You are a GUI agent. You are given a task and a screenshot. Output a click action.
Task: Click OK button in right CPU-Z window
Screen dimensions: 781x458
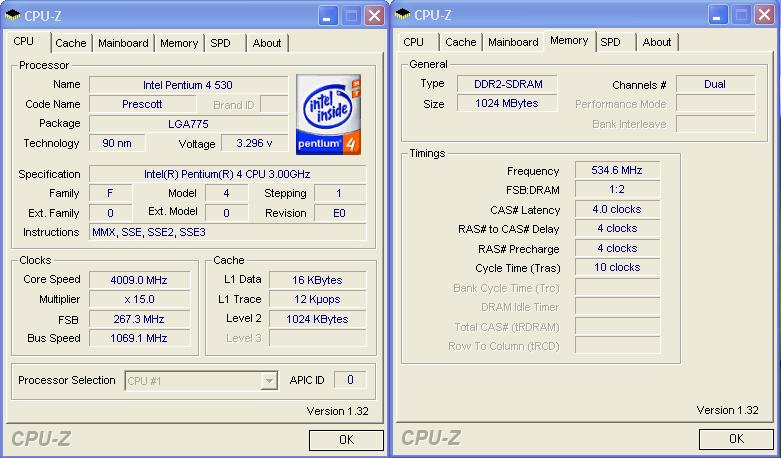coord(736,439)
